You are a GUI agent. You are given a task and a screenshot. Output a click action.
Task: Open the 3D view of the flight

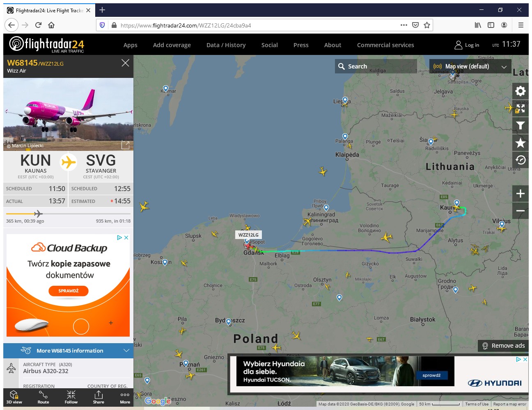coord(14,397)
